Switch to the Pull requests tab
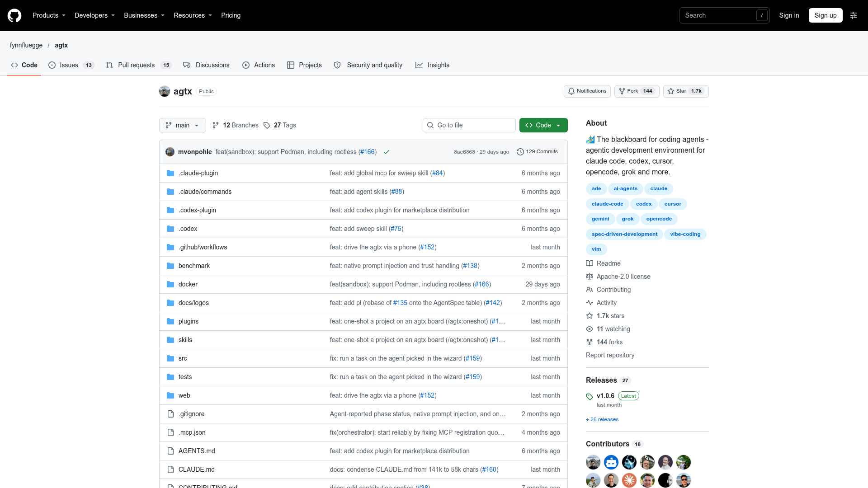 tap(139, 65)
